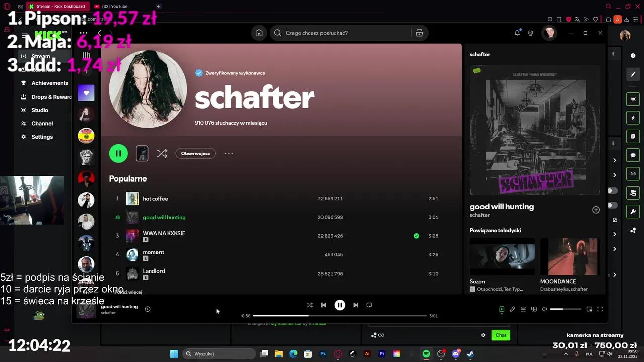Mute Spotify with speaker icon
This screenshot has width=644, height=362.
point(544,309)
